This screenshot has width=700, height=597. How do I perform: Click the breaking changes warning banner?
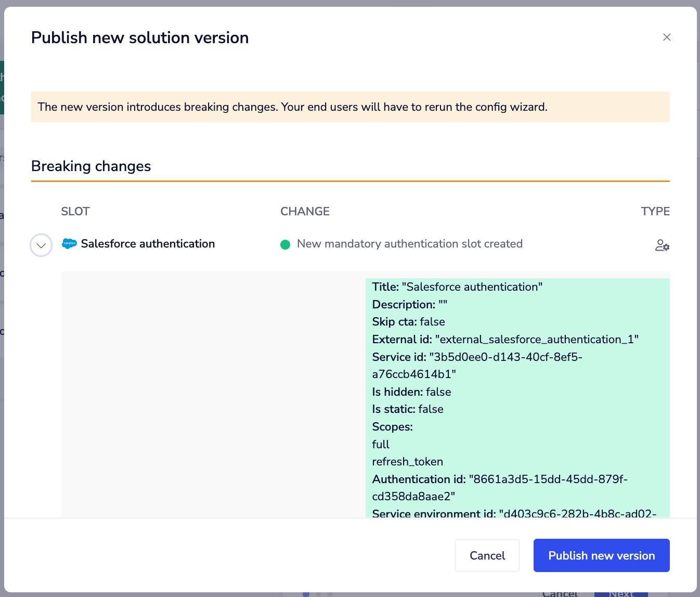click(351, 107)
